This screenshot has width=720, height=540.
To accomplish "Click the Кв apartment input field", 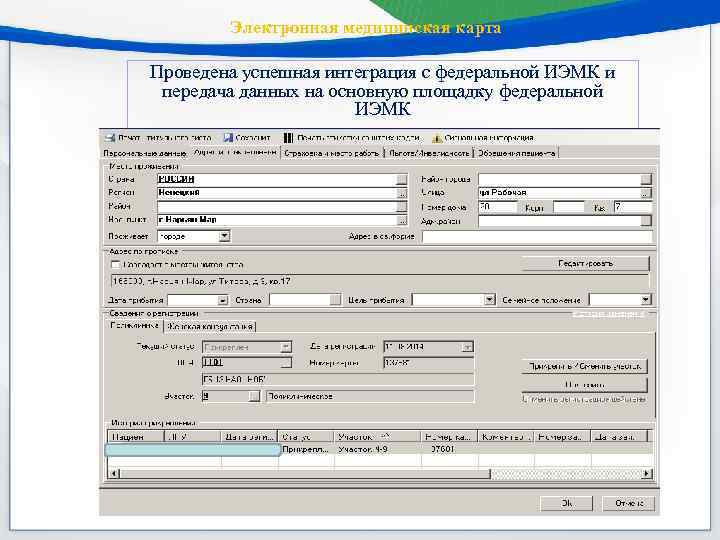I will [633, 207].
